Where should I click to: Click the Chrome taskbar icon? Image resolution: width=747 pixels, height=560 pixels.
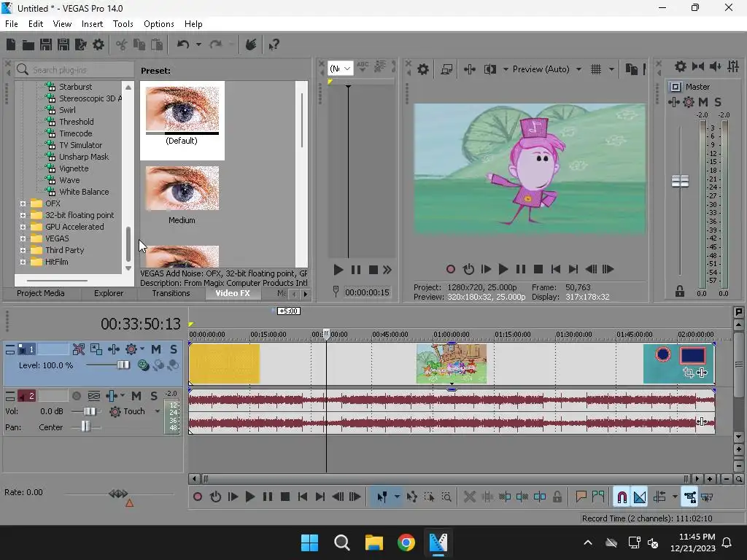(406, 542)
